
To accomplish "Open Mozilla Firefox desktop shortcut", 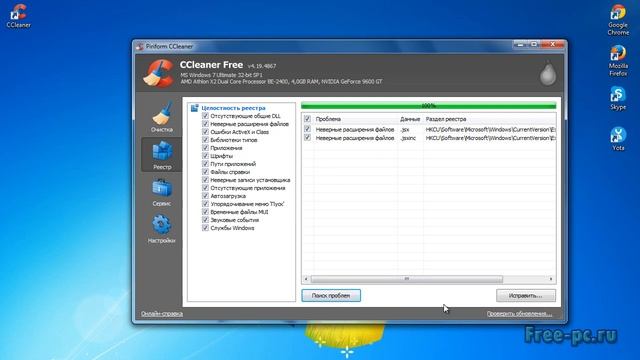I will (618, 60).
